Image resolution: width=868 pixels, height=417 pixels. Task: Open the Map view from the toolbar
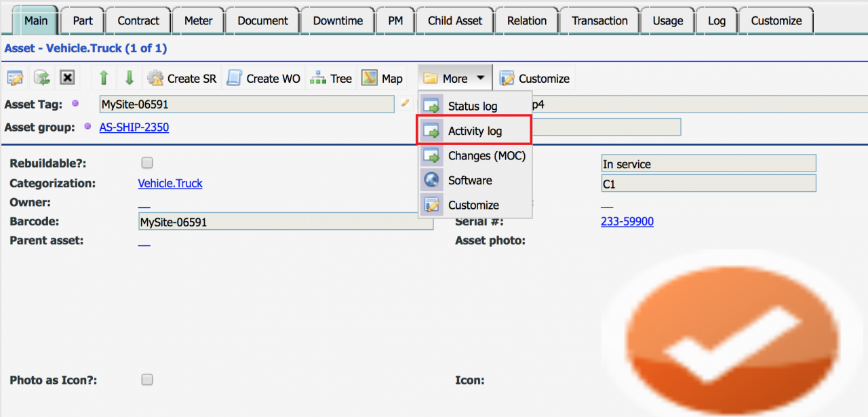pos(382,79)
